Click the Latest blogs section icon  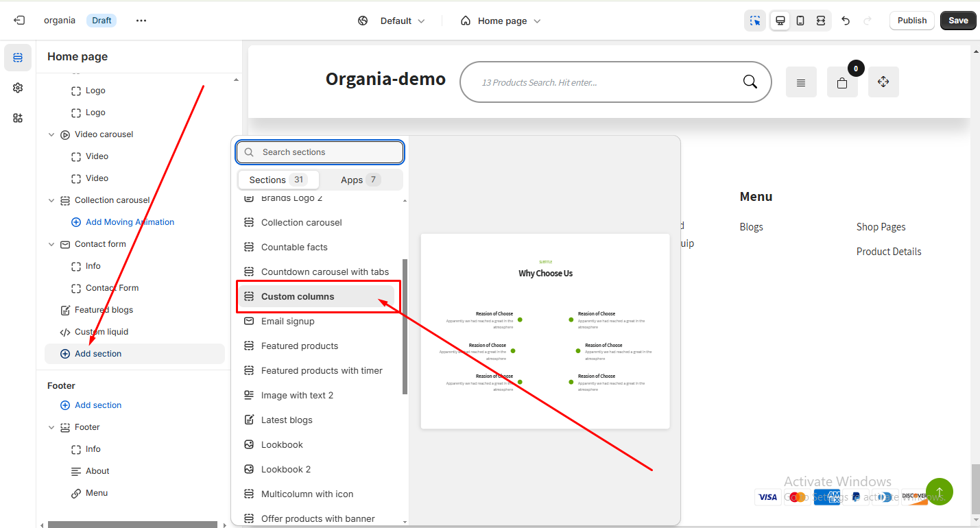(249, 420)
